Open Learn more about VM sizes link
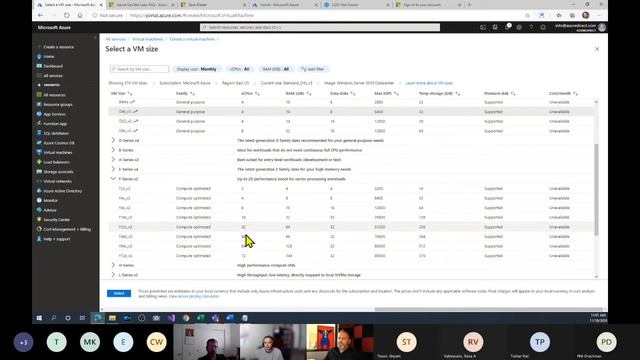The image size is (640, 360). tap(429, 83)
